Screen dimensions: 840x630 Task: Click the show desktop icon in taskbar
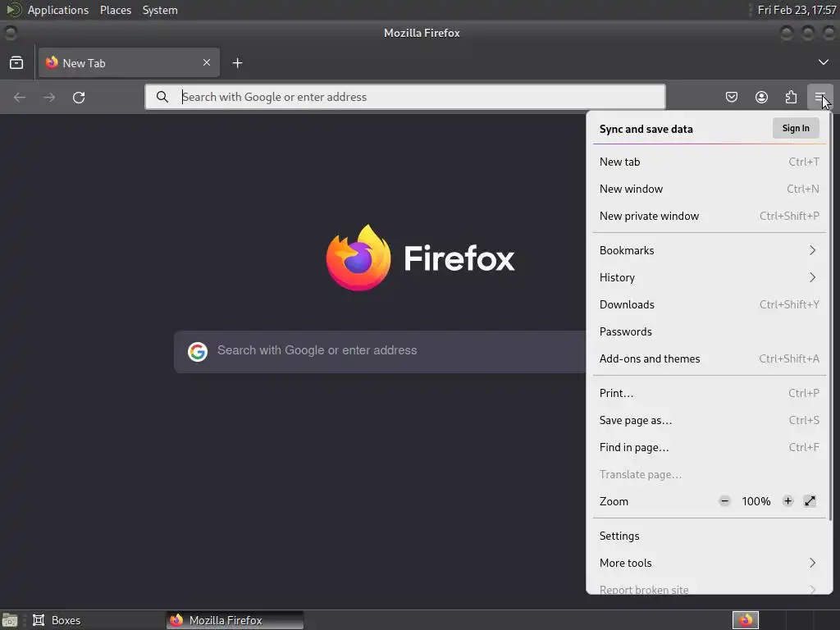[x=10, y=620]
